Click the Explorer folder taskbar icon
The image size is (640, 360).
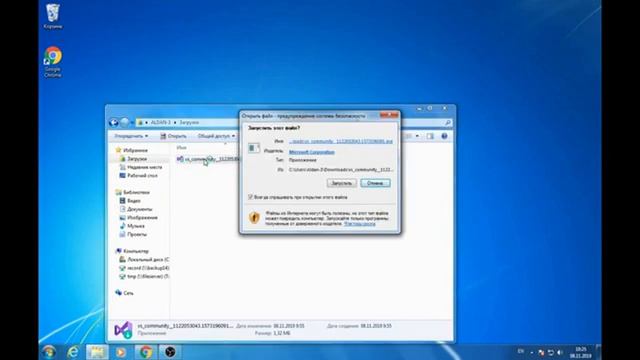(x=97, y=351)
